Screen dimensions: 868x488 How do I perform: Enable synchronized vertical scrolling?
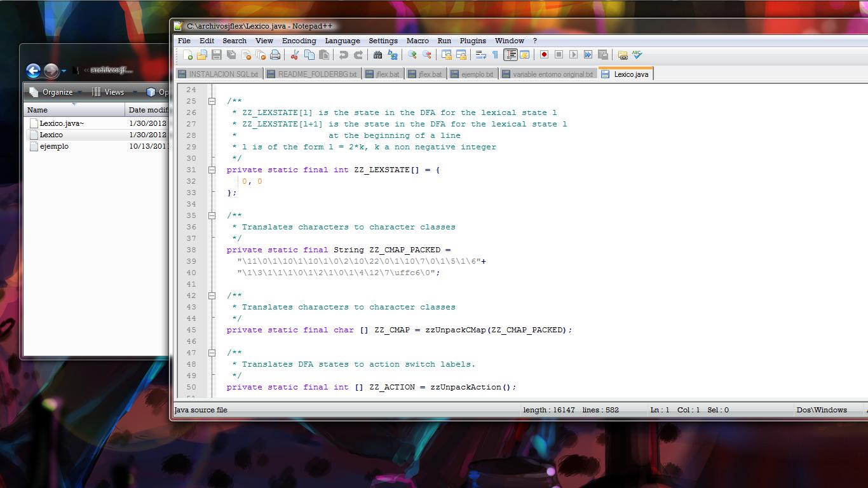coord(445,56)
